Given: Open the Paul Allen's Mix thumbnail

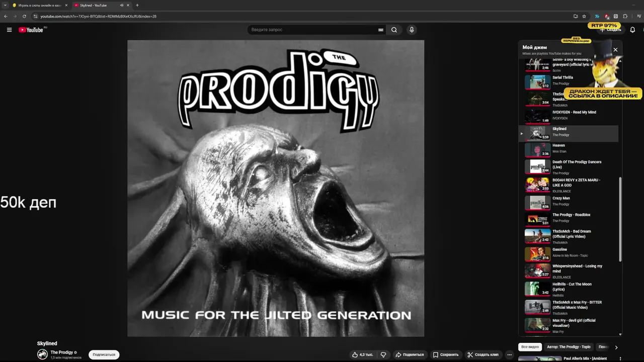Looking at the screenshot, I should click(x=540, y=359).
